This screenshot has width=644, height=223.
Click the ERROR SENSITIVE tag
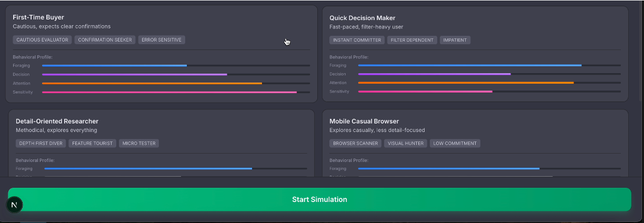pyautogui.click(x=162, y=39)
